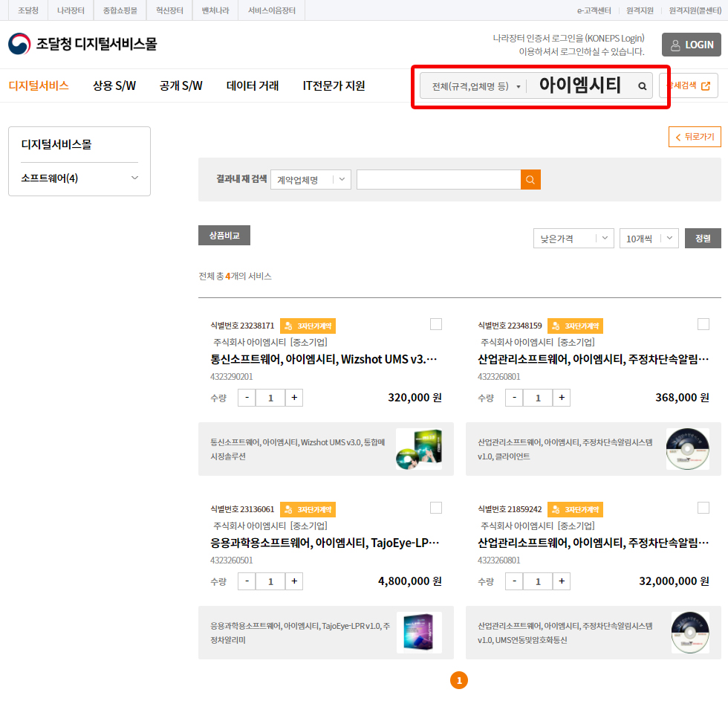This screenshot has width=728, height=701.
Task: Open the 낮은가격 sort order dropdown
Action: (x=573, y=239)
